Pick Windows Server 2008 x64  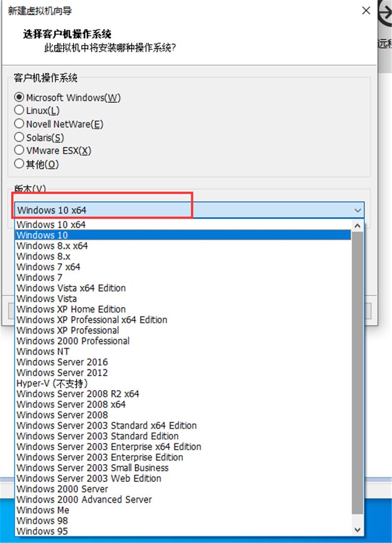[x=183, y=404]
